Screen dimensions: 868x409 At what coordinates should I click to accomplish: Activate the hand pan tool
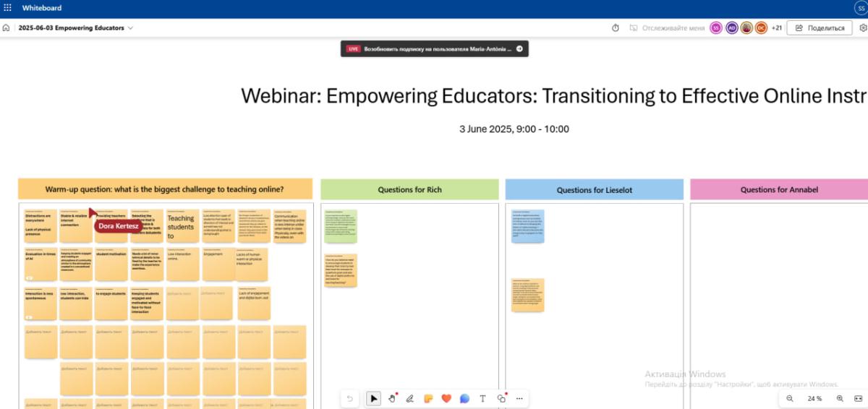tap(392, 398)
